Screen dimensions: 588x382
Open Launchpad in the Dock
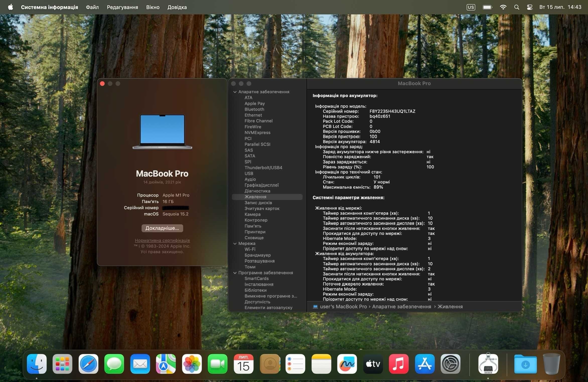tap(62, 364)
